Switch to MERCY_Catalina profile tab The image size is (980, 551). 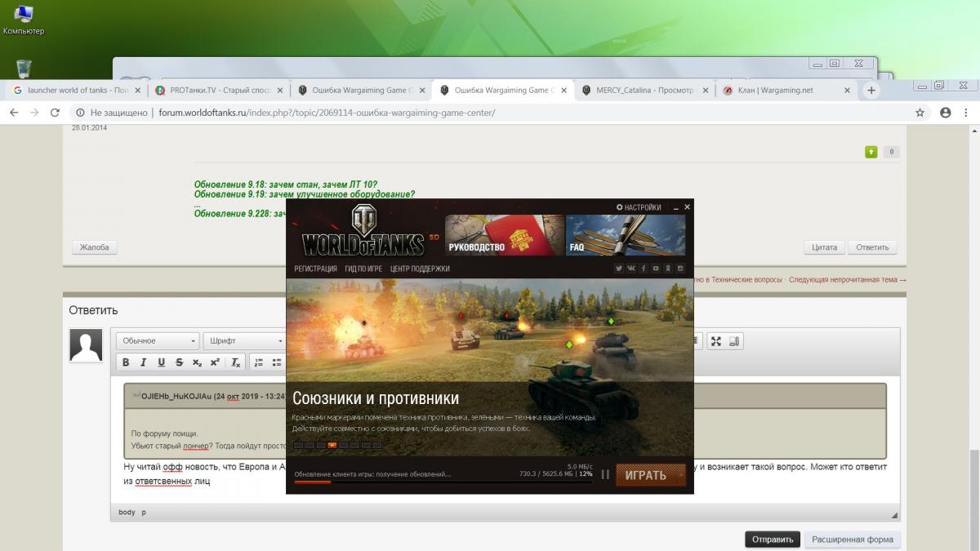click(x=647, y=91)
